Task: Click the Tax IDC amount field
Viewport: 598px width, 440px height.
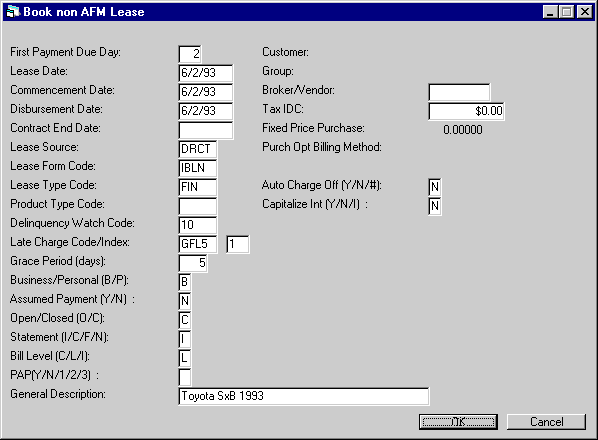Action: 466,111
